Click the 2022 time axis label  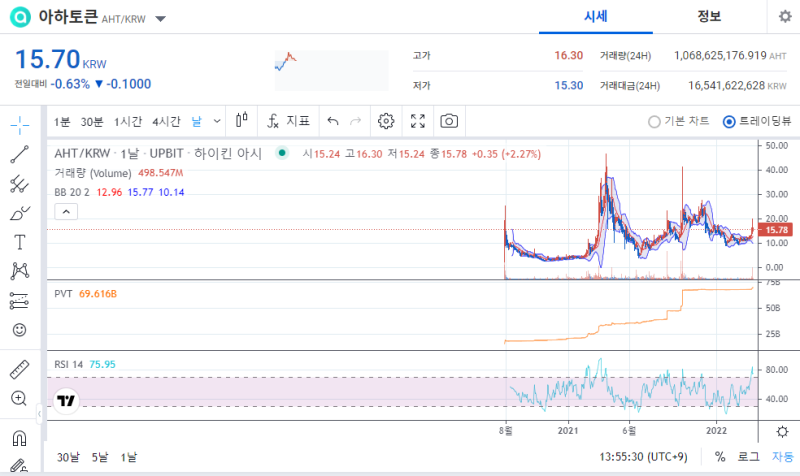coord(716,431)
